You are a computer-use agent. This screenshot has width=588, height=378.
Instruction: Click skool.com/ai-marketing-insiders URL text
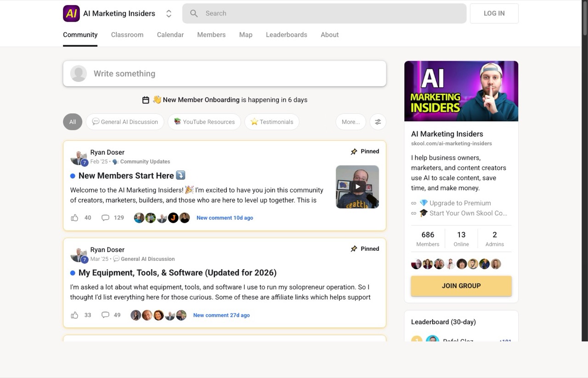[452, 143]
